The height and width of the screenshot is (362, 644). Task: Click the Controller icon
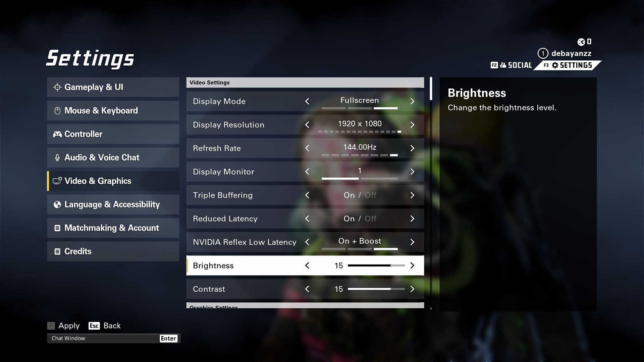point(57,134)
